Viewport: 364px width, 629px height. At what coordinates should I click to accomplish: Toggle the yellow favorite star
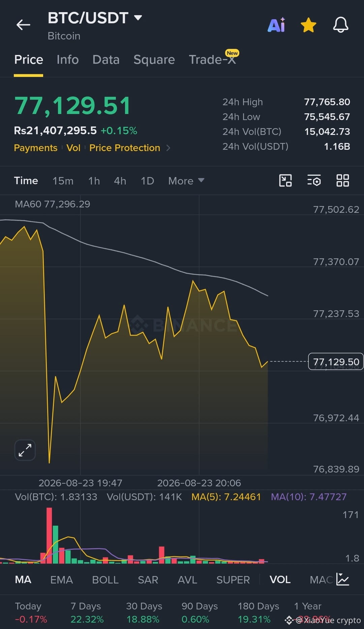click(x=308, y=25)
